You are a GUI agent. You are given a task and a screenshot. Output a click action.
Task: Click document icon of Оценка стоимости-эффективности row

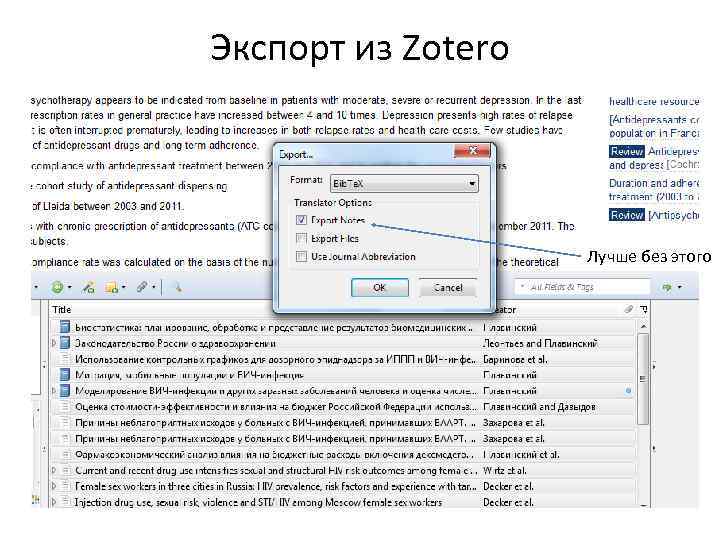click(65, 407)
